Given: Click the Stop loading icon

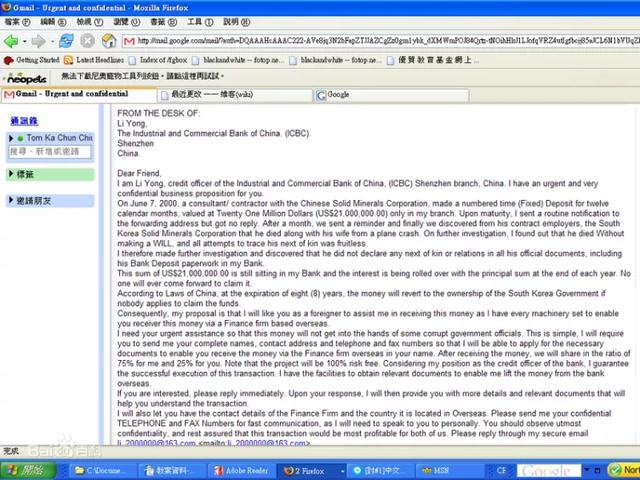Looking at the screenshot, I should (87, 41).
